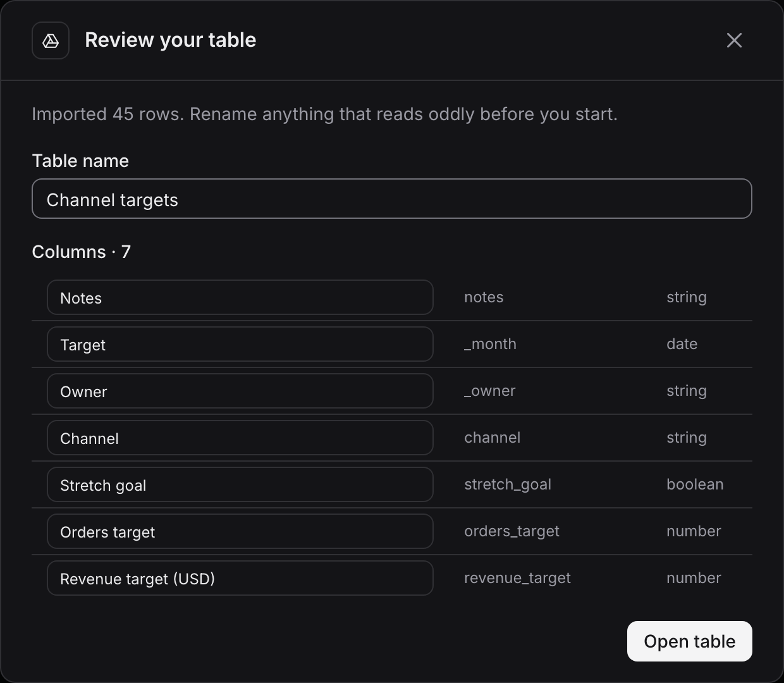Rename the Owner column field
The width and height of the screenshot is (784, 683).
(x=240, y=391)
